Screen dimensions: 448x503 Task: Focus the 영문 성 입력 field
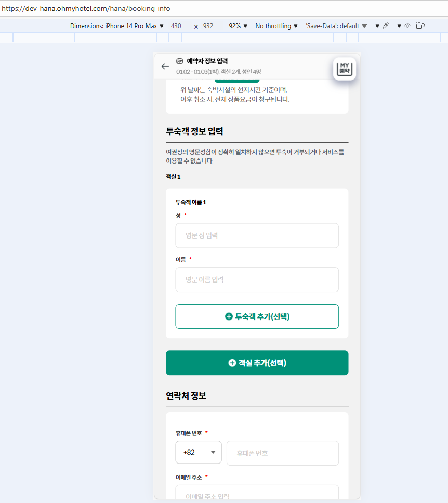click(257, 236)
